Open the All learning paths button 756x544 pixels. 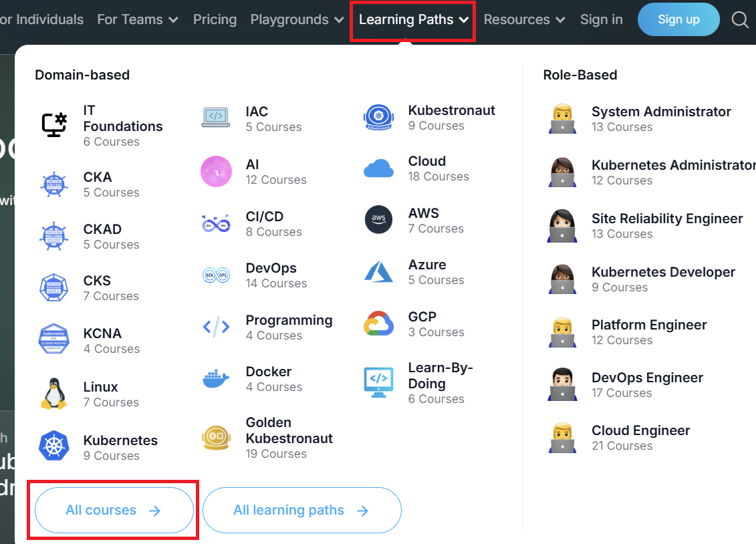pyautogui.click(x=302, y=511)
